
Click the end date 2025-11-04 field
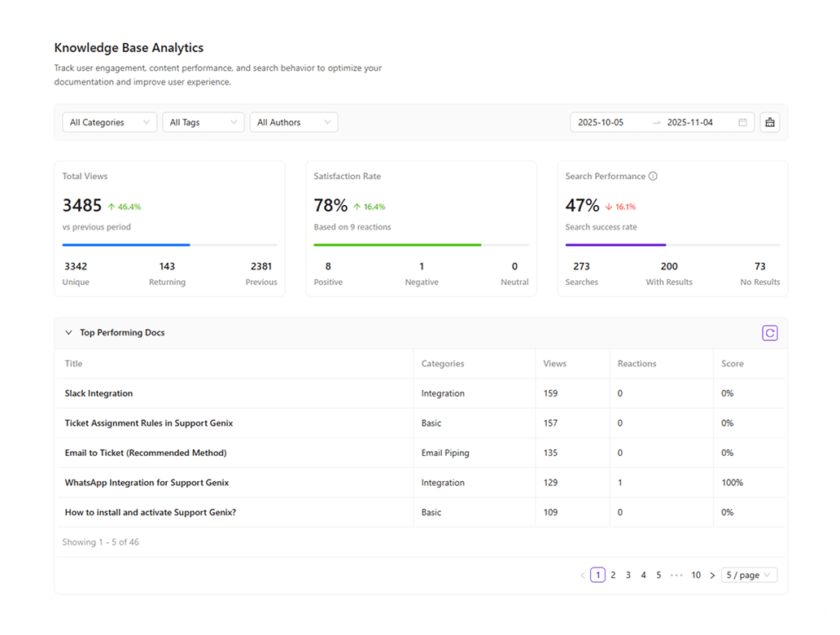[689, 122]
